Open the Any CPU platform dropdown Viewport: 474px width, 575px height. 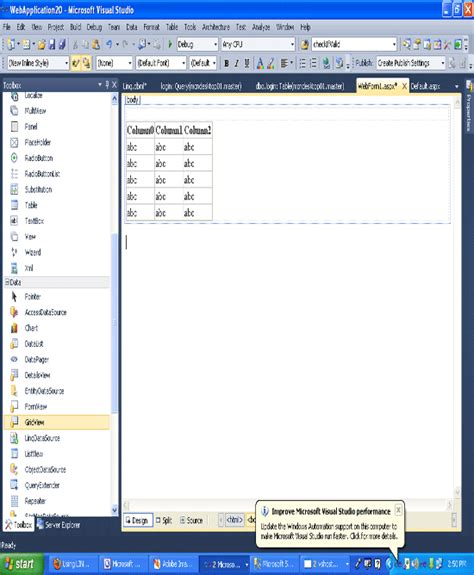pos(292,44)
